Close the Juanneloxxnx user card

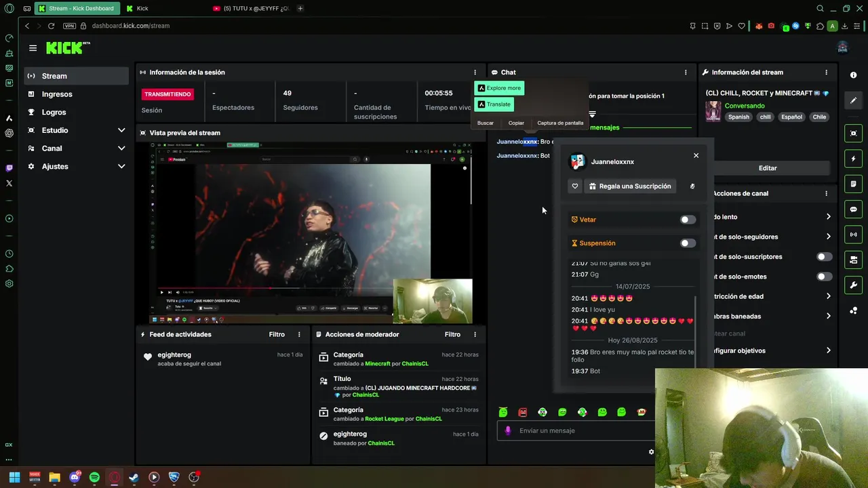696,155
